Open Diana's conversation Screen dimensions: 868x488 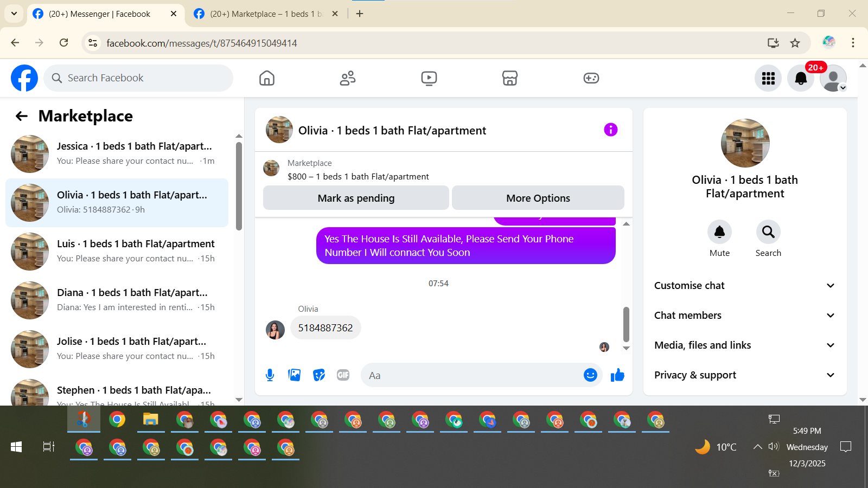[117, 300]
